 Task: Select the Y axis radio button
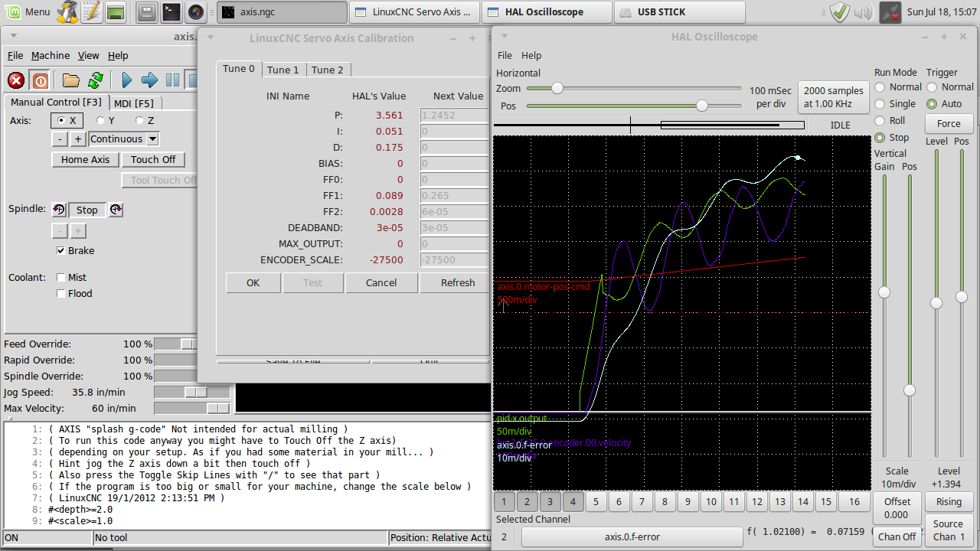point(101,120)
